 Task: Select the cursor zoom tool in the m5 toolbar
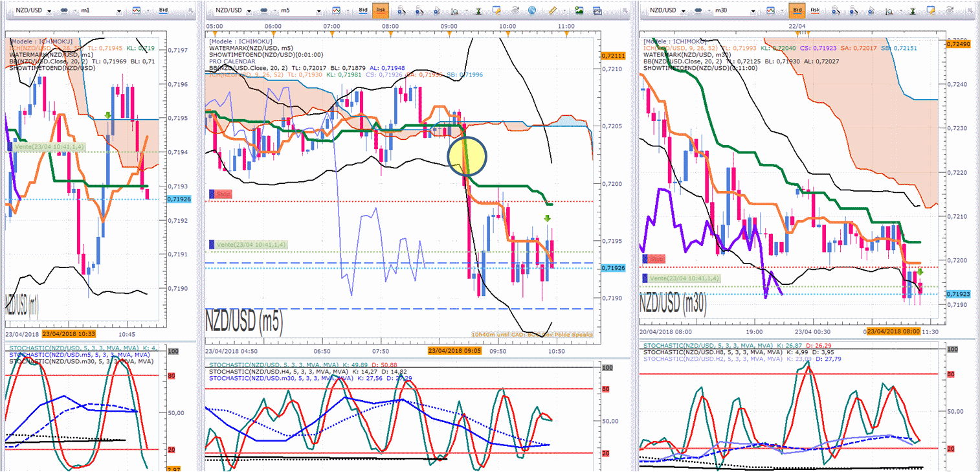438,10
